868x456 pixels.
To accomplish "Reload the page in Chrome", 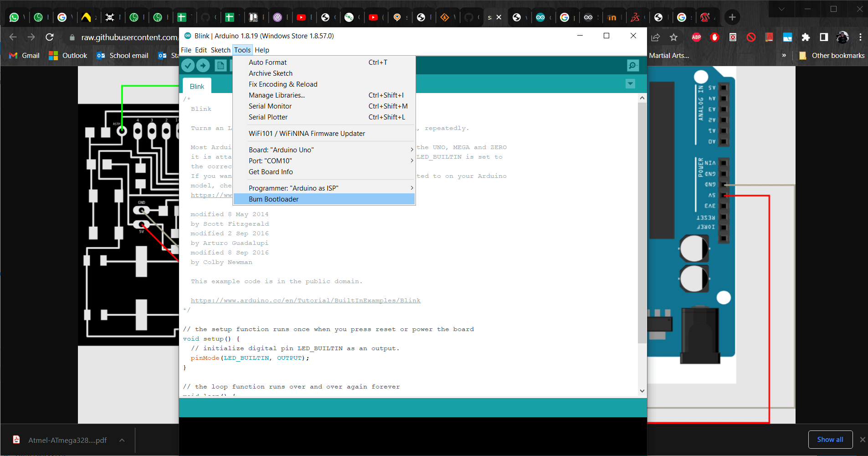I will [x=50, y=37].
